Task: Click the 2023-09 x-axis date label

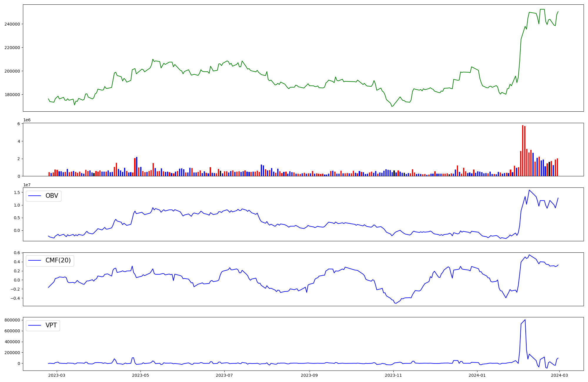Action: point(309,375)
